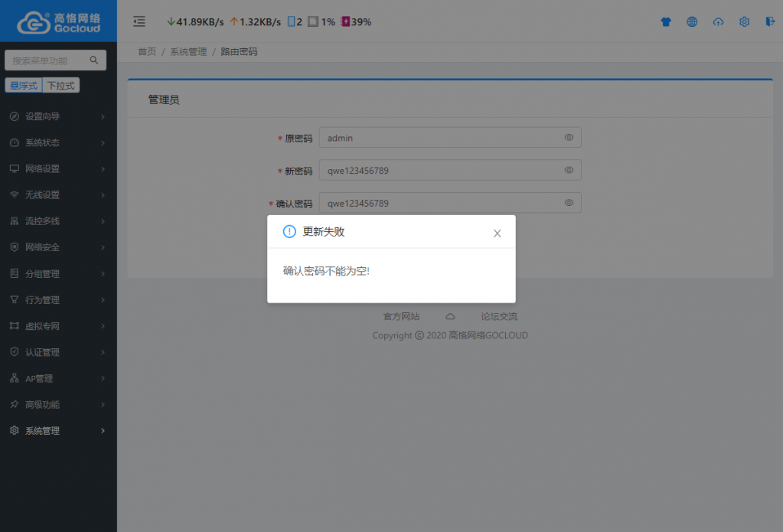
Task: Click the memory usage 39% icon
Action: click(x=345, y=21)
